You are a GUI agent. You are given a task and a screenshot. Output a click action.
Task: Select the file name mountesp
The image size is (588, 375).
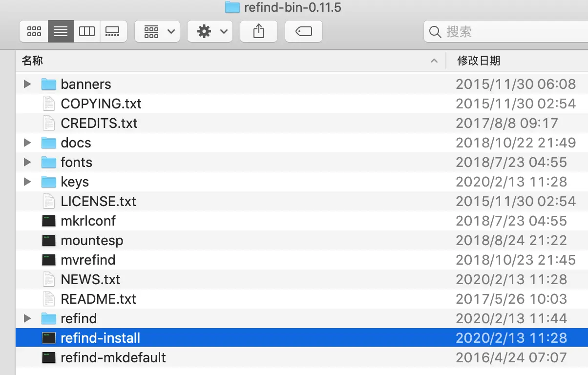point(92,241)
